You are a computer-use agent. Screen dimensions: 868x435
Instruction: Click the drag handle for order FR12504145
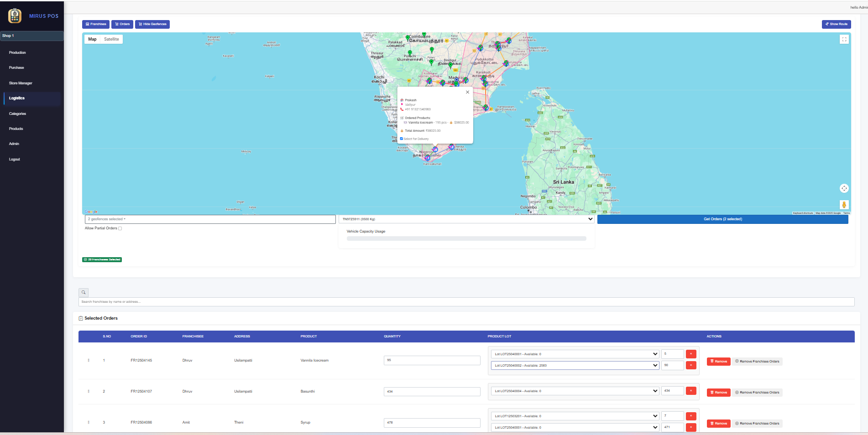coord(89,360)
